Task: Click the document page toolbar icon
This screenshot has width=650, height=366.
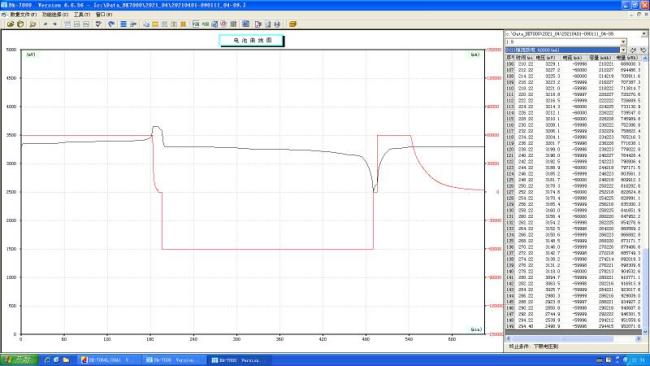Action: [x=258, y=24]
